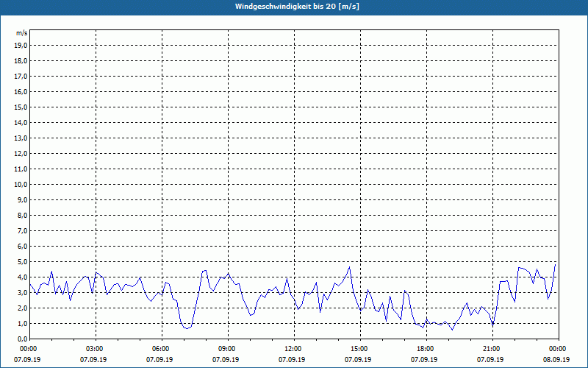The image size is (588, 368).
Task: Select the 21:00 time label
Action: pos(492,348)
